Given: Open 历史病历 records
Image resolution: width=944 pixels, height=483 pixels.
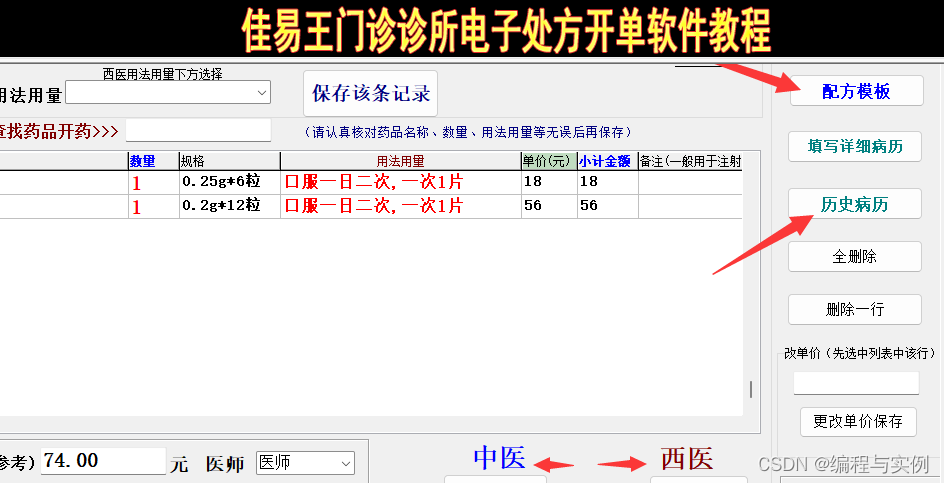Looking at the screenshot, I should tap(855, 204).
